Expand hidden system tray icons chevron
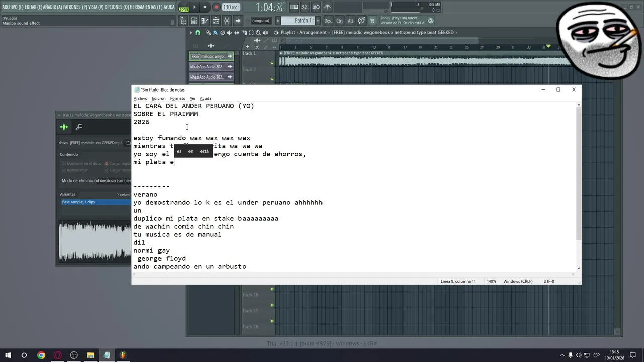The width and height of the screenshot is (644, 362). coord(562,355)
